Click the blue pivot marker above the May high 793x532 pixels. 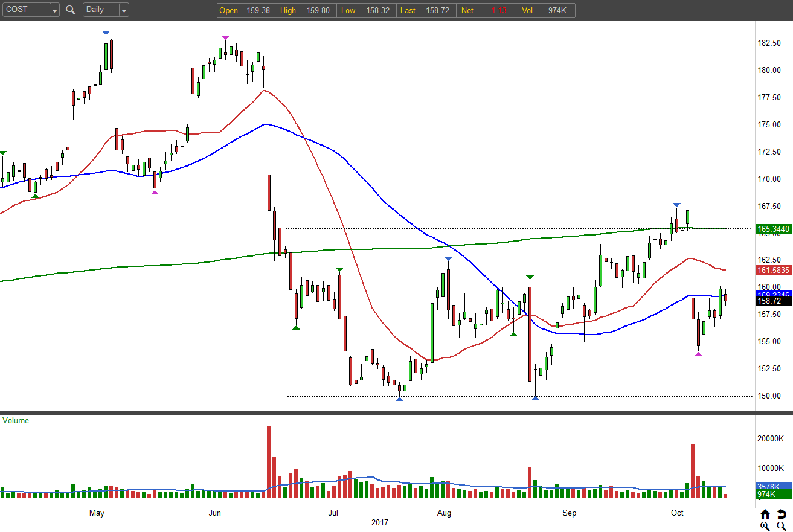coord(106,33)
